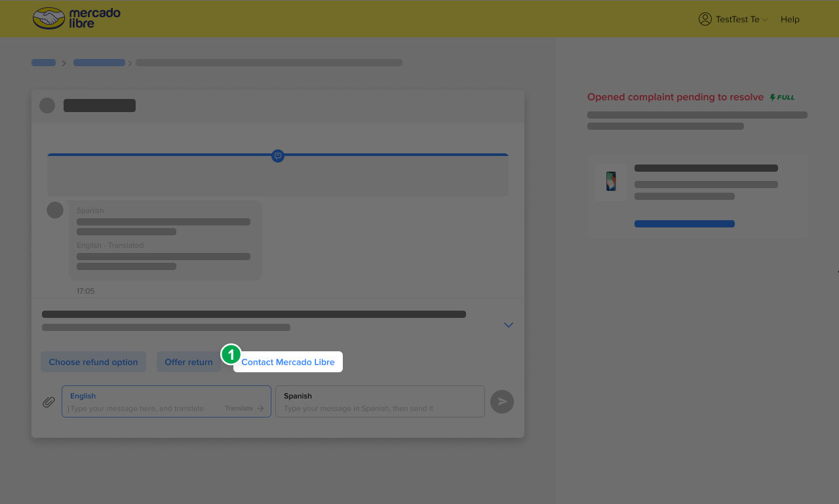Click the FULL lightning badge
This screenshot has height=504, width=839.
point(782,97)
